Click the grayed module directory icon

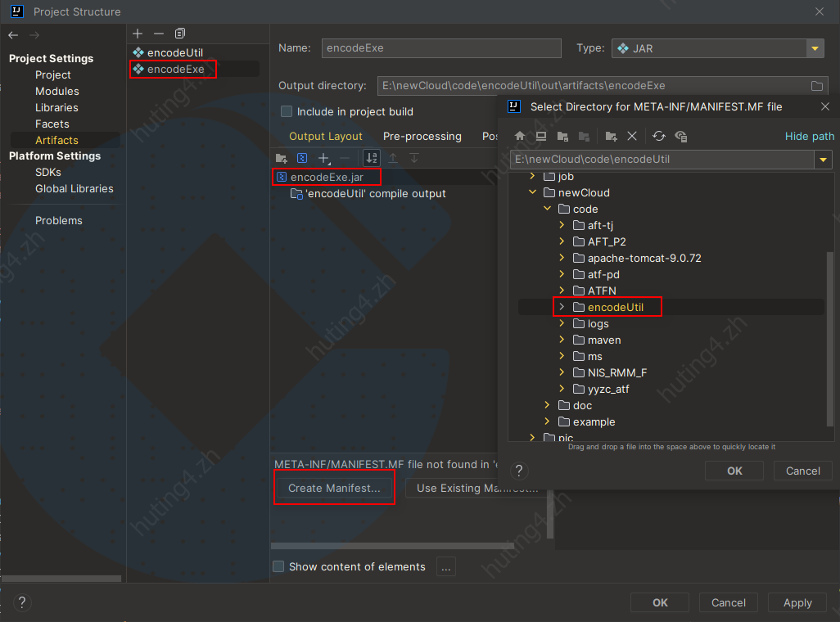(x=584, y=136)
